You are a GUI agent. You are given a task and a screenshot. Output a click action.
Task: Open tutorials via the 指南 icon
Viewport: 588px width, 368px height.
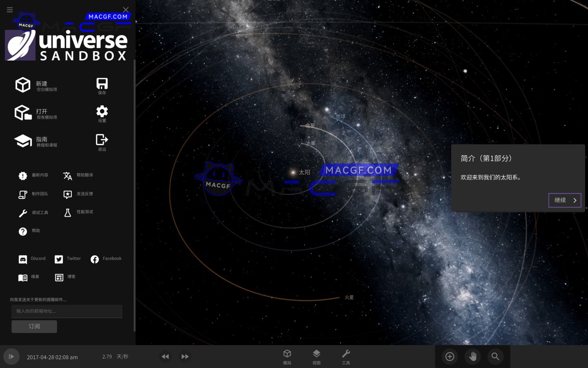click(x=23, y=141)
